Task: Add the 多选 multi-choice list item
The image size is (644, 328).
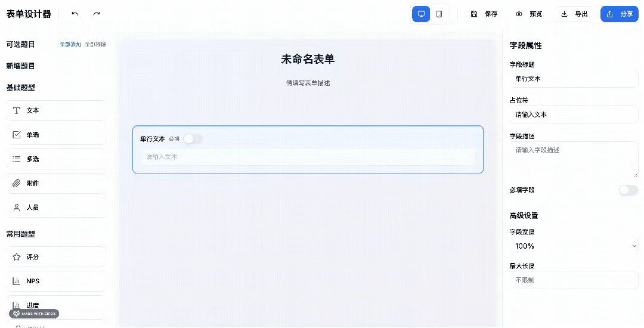Action: click(56, 159)
